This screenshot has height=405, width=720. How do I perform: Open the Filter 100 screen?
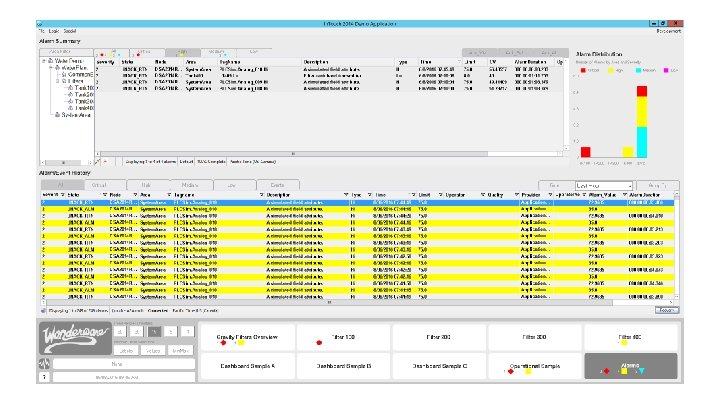342,338
